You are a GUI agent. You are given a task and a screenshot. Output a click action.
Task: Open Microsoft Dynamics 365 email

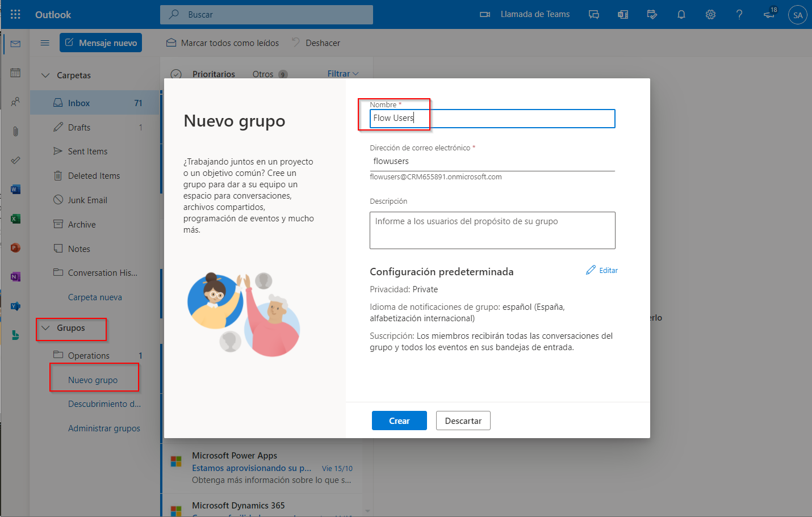[x=262, y=506]
